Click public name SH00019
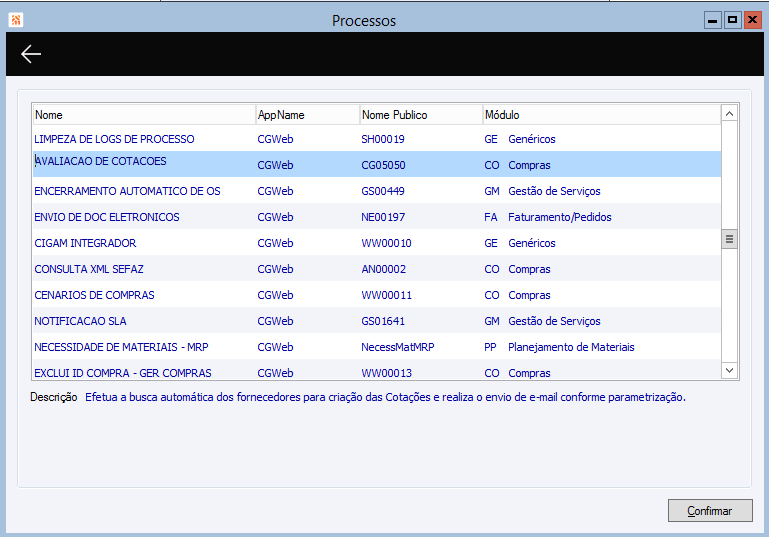The width and height of the screenshot is (769, 537). pos(383,139)
